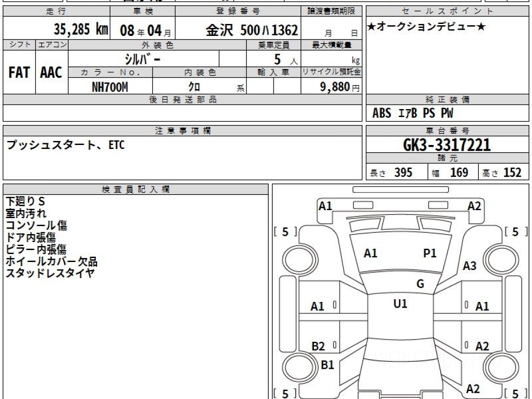Select inspector note コンソール傷

[x=36, y=225]
